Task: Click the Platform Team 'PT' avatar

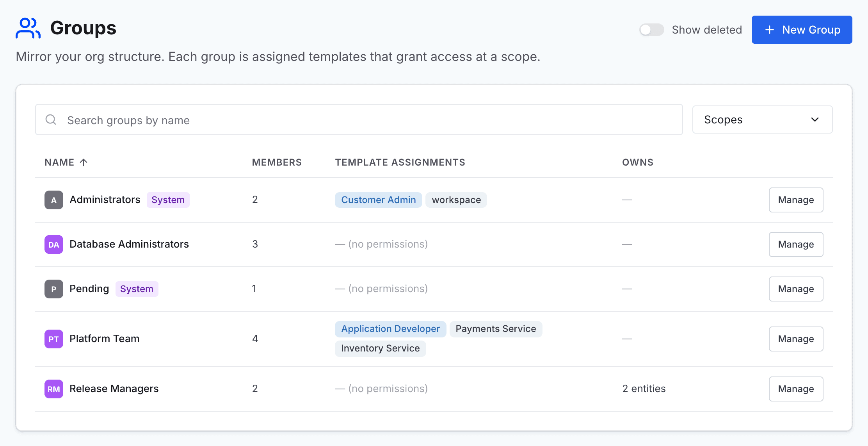Action: [54, 339]
